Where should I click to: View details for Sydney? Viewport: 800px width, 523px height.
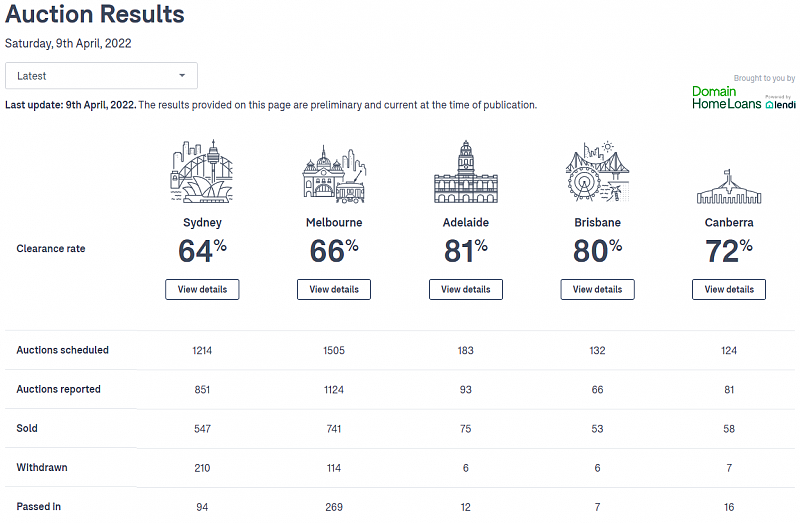202,289
